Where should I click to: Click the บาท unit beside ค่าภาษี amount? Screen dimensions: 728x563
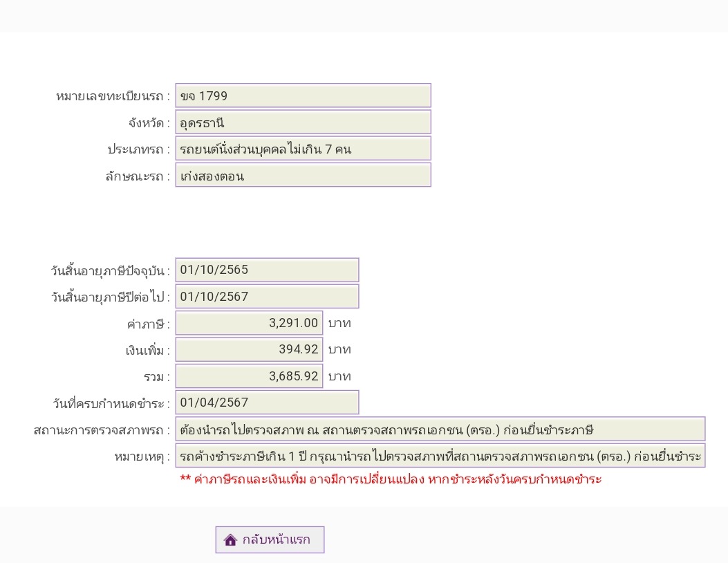(339, 324)
